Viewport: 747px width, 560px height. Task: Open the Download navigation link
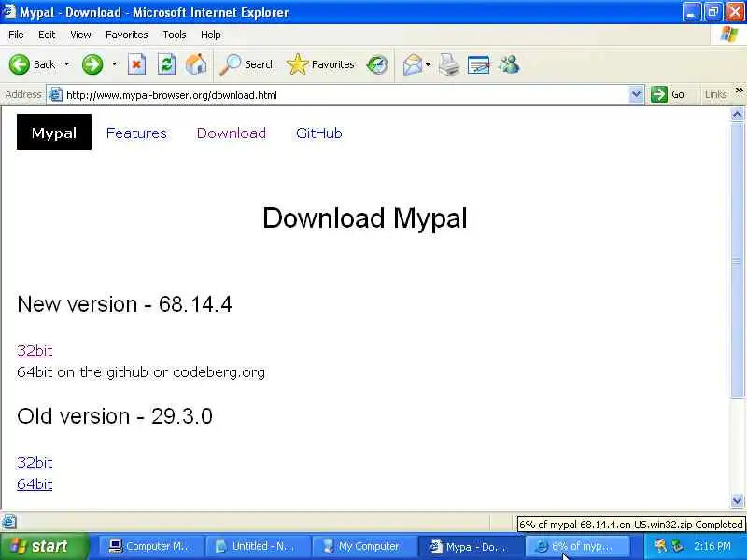pyautogui.click(x=232, y=133)
